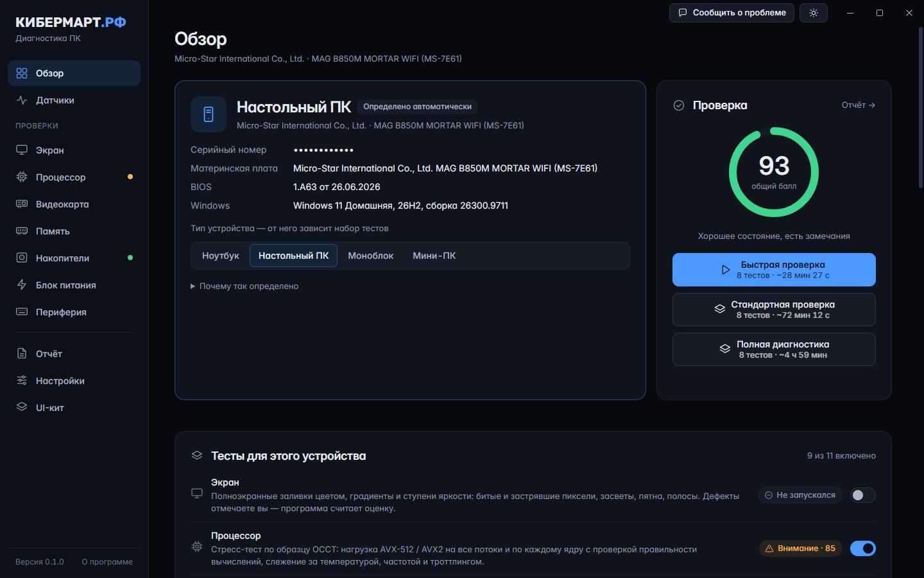Select the Настольный ПК device type
Viewport: 924px width, 578px height.
coord(293,256)
